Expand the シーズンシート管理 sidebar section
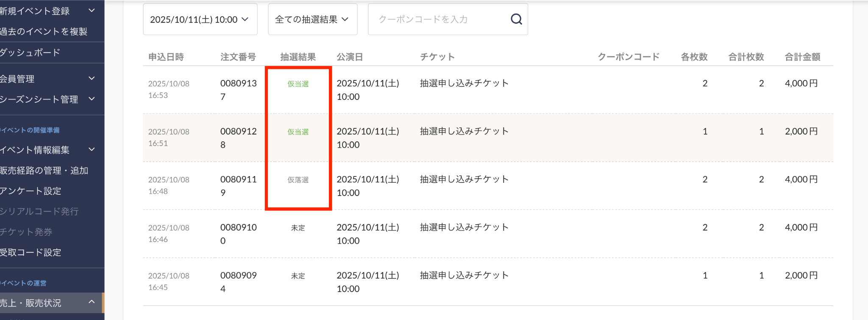Screen dimensions: 868x320 tap(92, 99)
